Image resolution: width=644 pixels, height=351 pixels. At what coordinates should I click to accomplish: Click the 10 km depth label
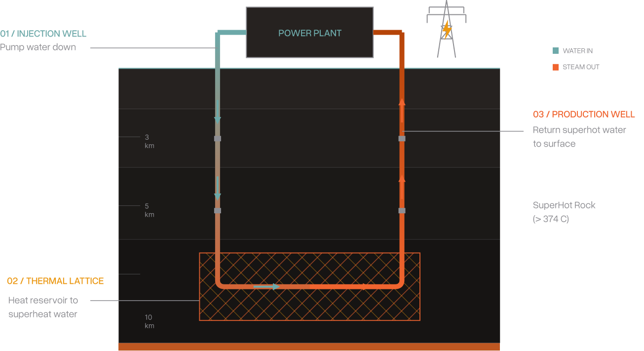(149, 321)
